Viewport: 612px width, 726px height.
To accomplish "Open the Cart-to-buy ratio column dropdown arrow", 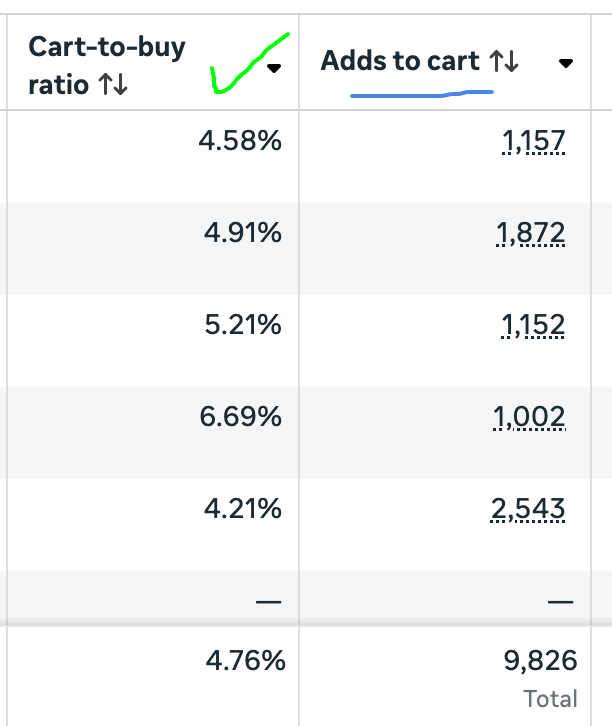I will (x=274, y=67).
